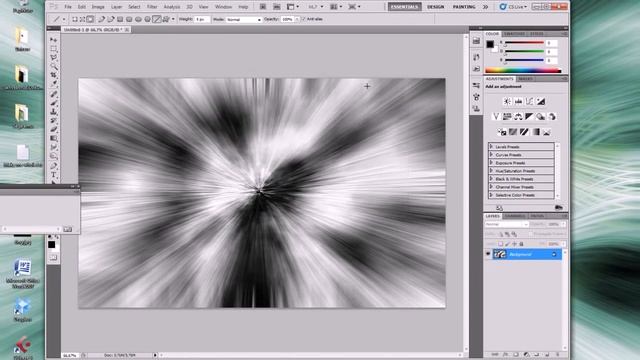
Task: Toggle lock transparent pixels
Action: 500,244
